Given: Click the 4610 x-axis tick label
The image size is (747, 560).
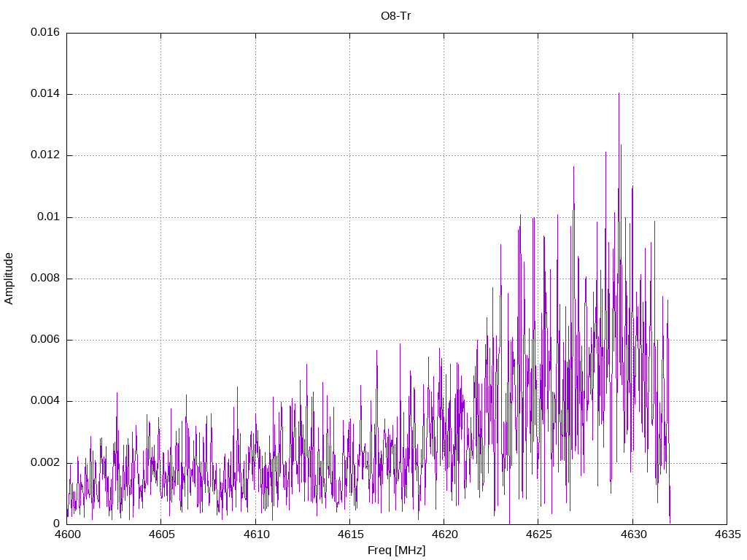Looking at the screenshot, I should (255, 534).
